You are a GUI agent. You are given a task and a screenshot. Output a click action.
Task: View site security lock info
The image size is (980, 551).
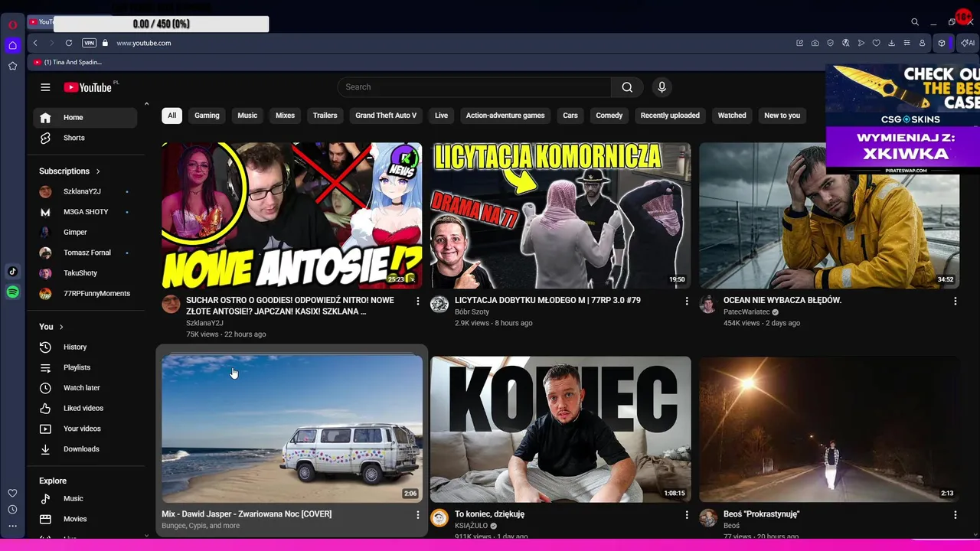tap(105, 43)
